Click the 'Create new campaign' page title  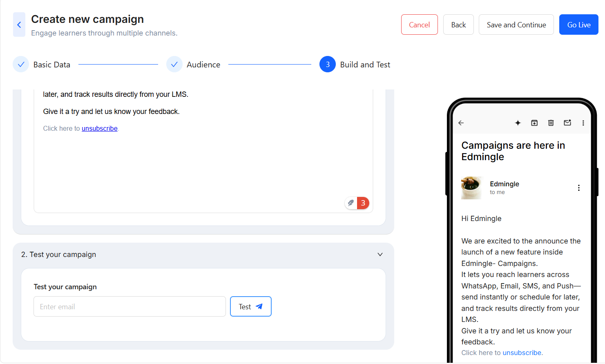87,19
